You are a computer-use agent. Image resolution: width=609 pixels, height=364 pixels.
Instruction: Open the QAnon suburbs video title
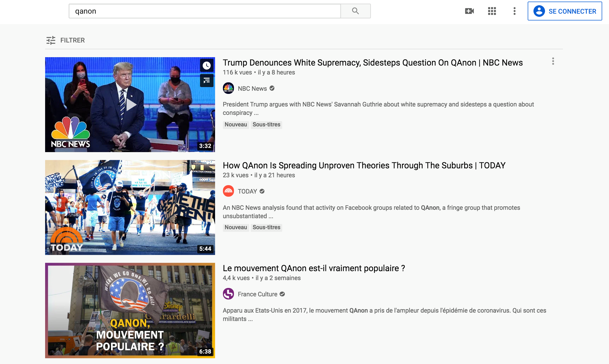coord(364,165)
